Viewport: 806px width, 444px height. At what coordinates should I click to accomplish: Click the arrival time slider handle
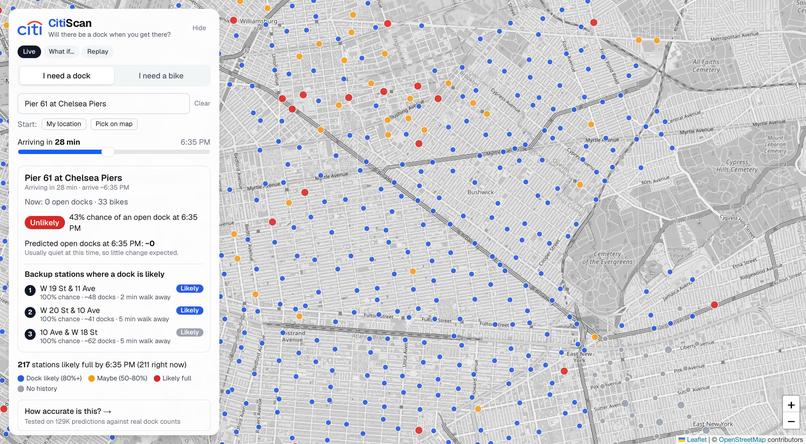coord(108,152)
